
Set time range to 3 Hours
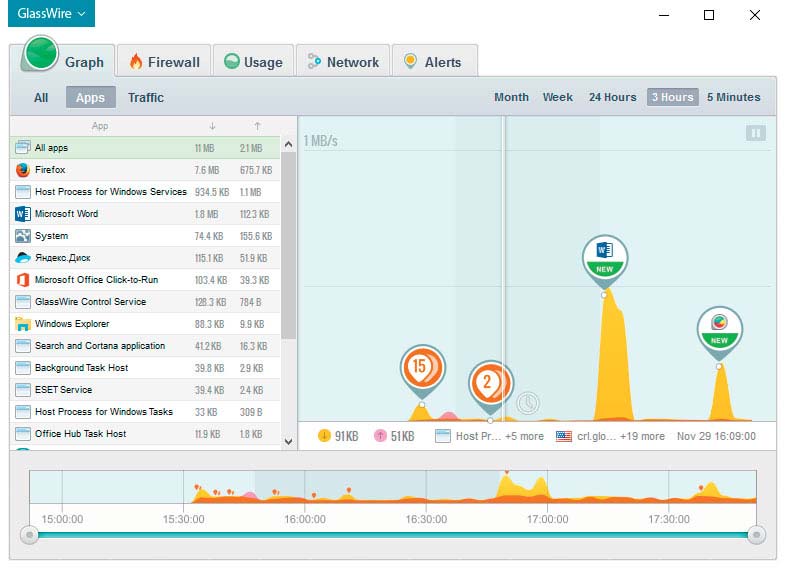point(672,97)
